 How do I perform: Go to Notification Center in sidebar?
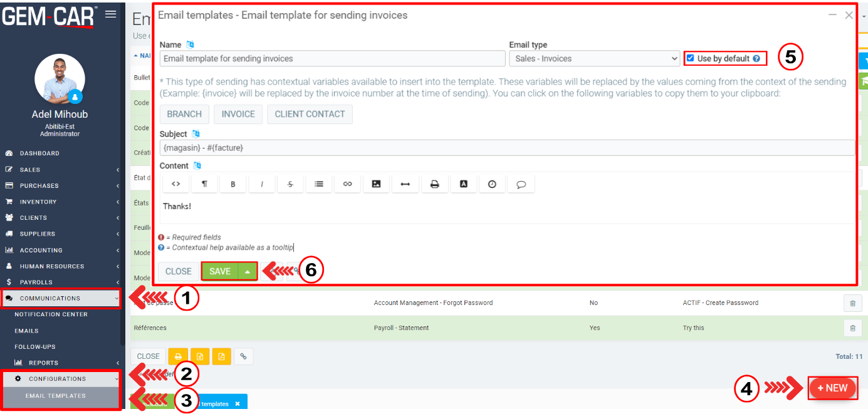coord(51,314)
